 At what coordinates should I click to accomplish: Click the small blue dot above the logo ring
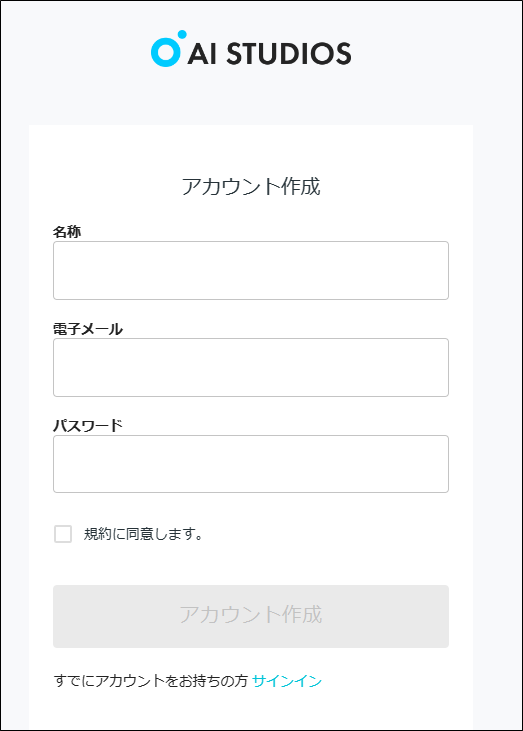182,34
